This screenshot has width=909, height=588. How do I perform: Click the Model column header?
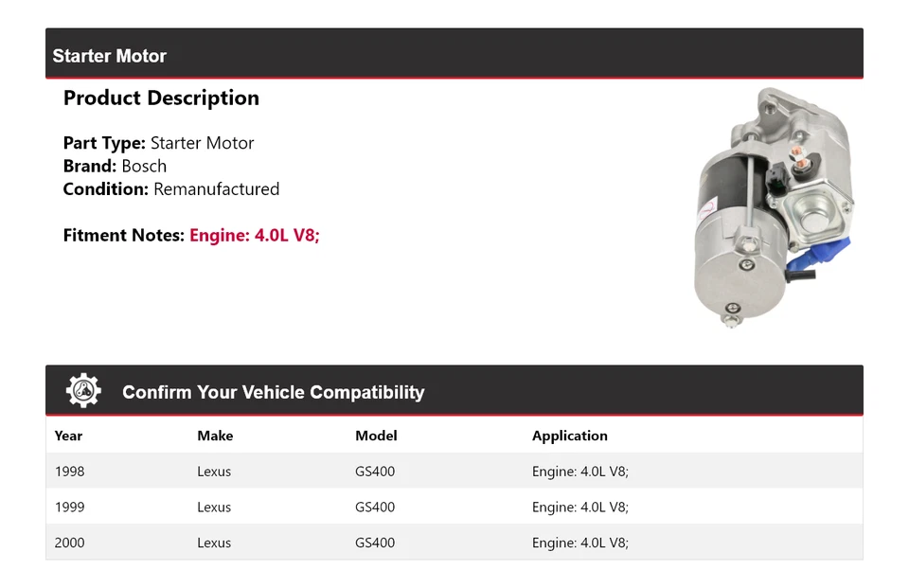click(x=376, y=436)
